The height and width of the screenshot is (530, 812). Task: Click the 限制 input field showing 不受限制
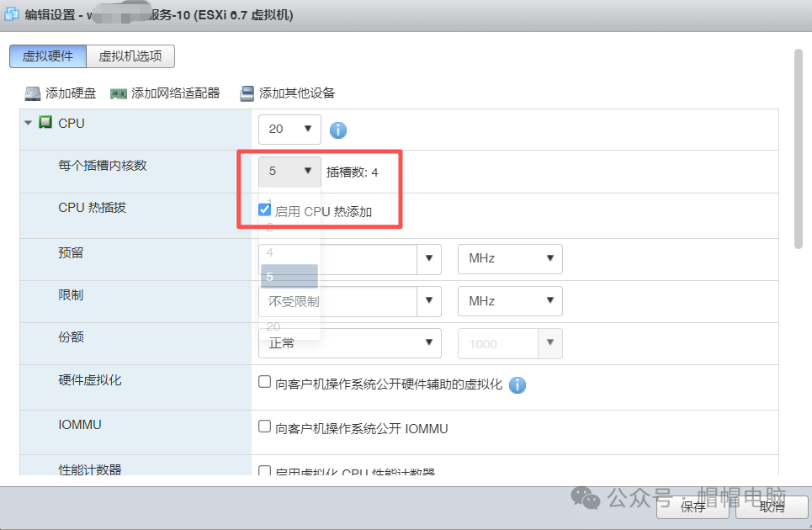(x=337, y=301)
